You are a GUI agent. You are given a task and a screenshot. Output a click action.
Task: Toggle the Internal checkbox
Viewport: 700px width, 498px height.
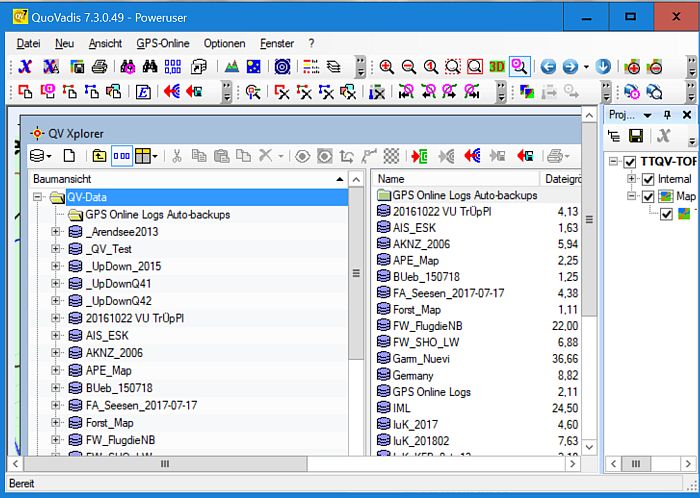(x=648, y=180)
